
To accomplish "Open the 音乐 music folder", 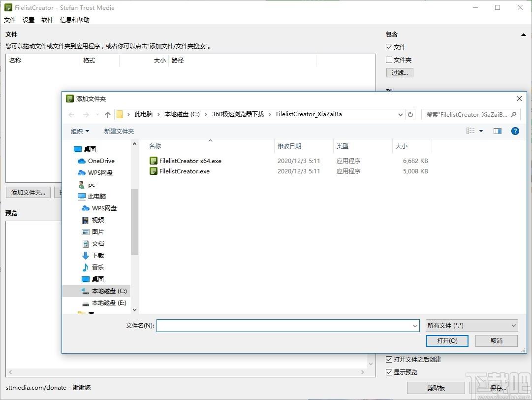I will [93, 267].
